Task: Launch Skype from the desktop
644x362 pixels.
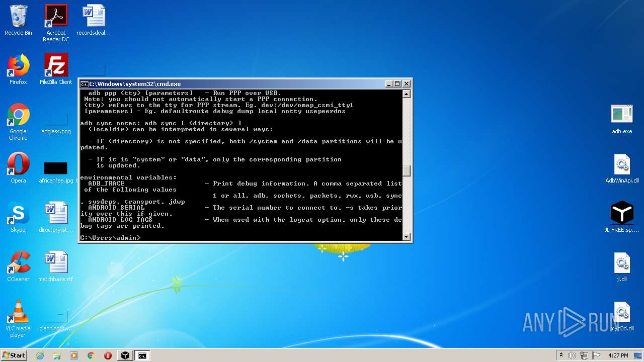Action: point(18,218)
